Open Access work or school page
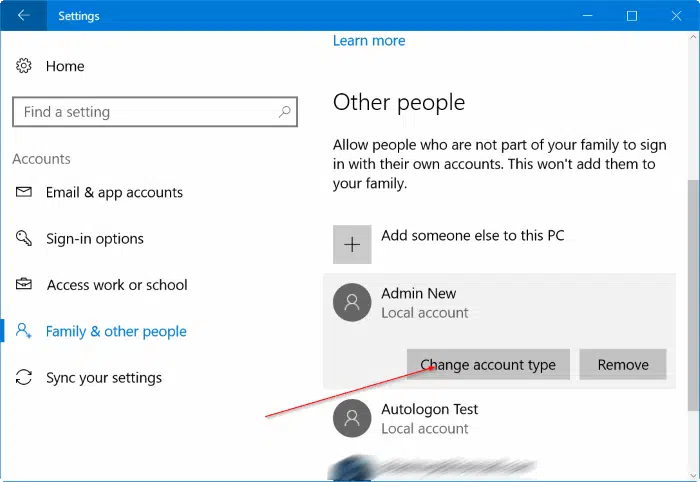 (x=117, y=285)
